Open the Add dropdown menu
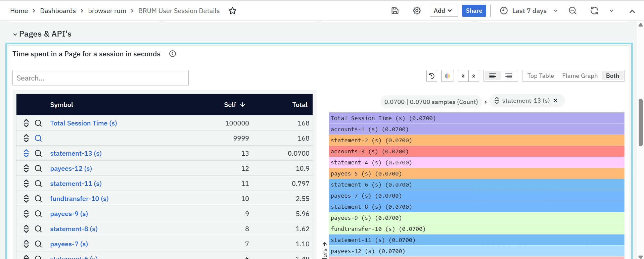Viewport: 644px width, 259px height. click(x=443, y=11)
